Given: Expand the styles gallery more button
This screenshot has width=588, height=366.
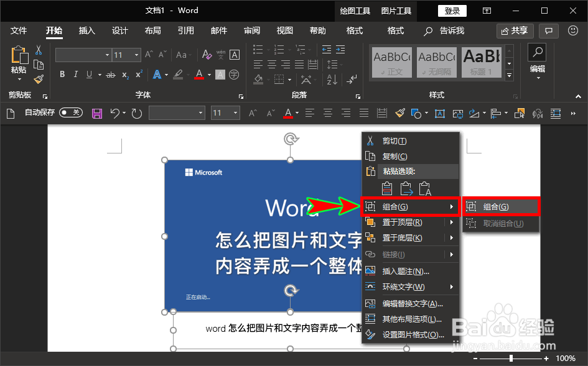Looking at the screenshot, I should tap(509, 75).
